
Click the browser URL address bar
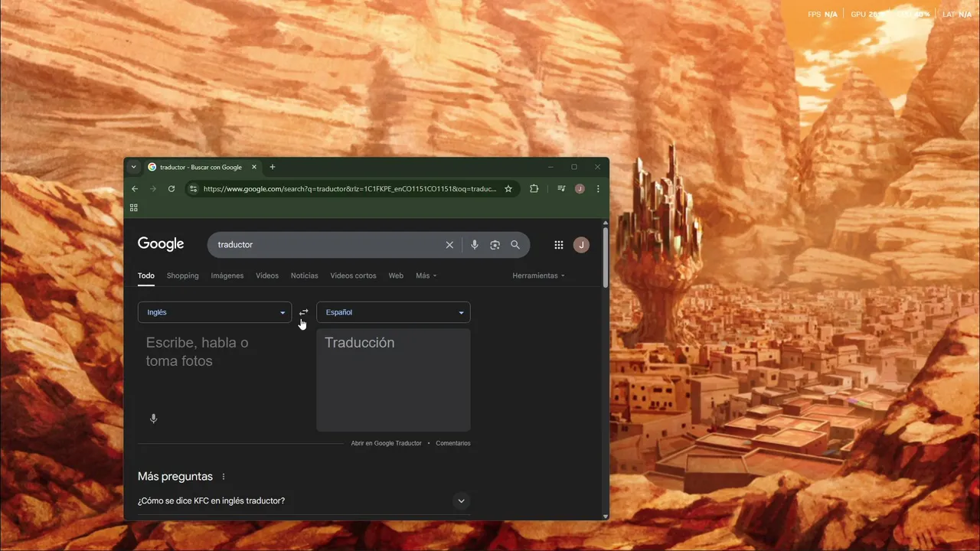tap(350, 189)
